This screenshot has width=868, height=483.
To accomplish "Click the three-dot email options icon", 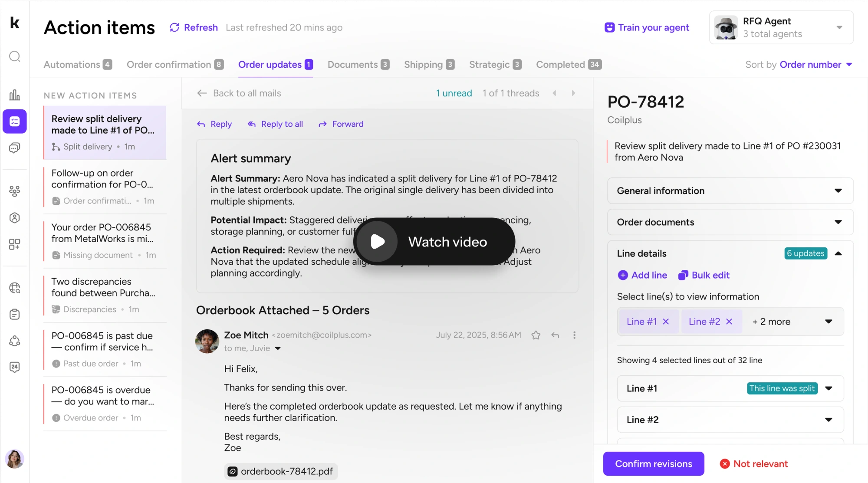I will [574, 335].
